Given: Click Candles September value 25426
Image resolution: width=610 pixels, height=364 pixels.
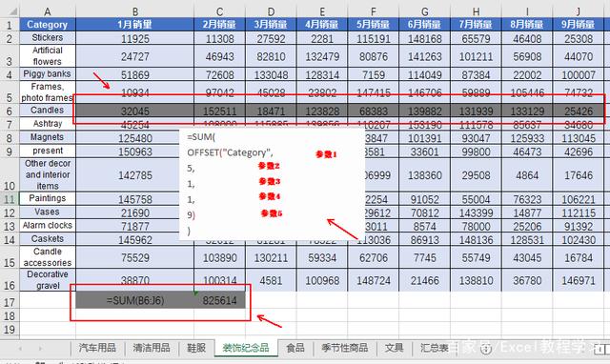Looking at the screenshot, I should point(579,111).
